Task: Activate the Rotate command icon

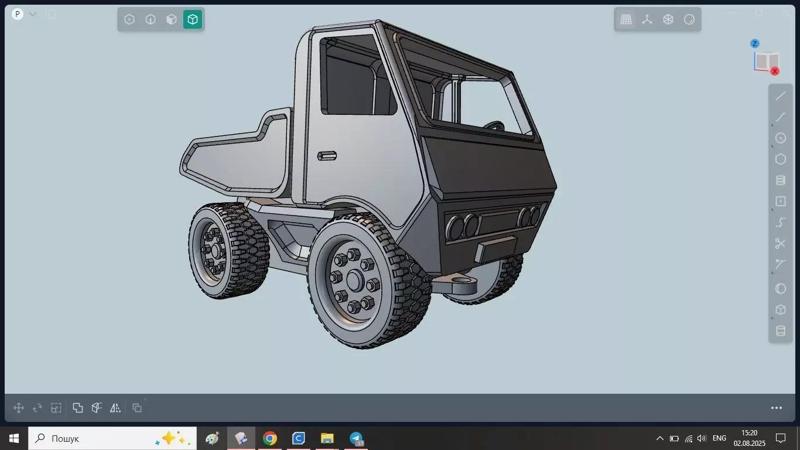Action: coord(37,408)
